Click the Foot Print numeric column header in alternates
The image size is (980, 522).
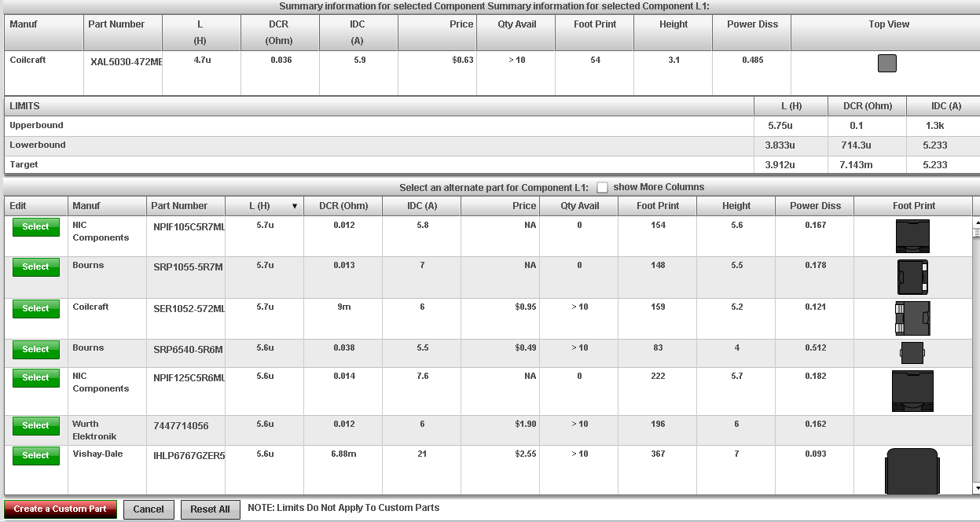[x=658, y=206]
